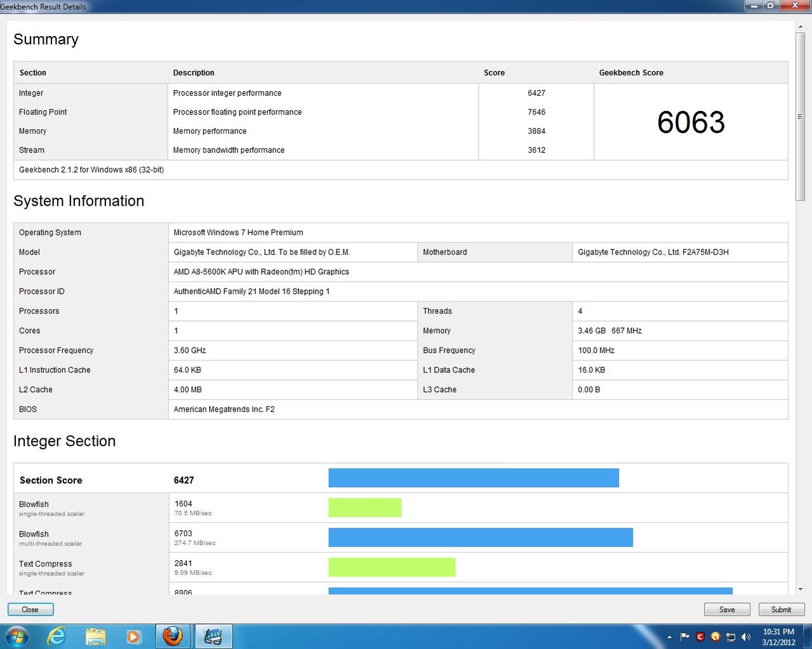This screenshot has width=812, height=649.
Task: Click the Integer score 6427 in Summary
Action: point(536,93)
